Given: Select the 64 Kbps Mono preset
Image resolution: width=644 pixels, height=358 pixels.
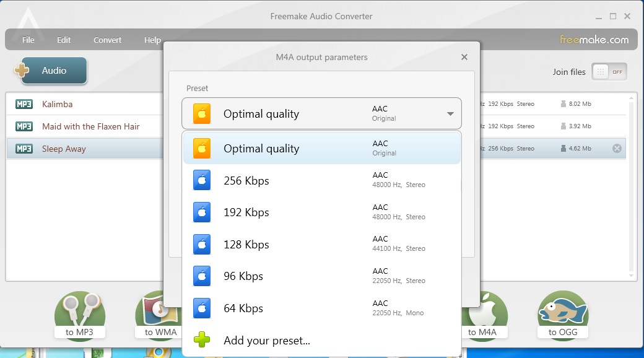Looking at the screenshot, I should point(321,308).
